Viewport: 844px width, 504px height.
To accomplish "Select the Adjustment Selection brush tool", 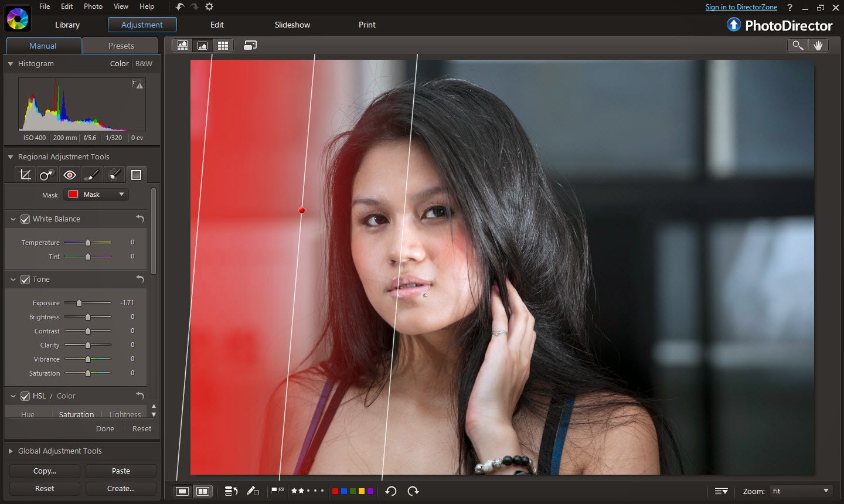I will (114, 175).
